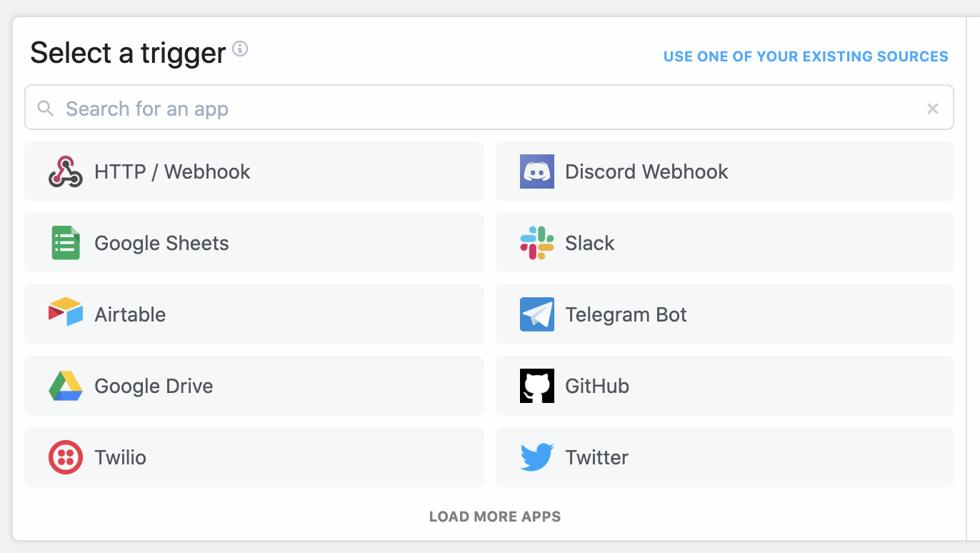This screenshot has height=553, width=980.
Task: Click the search magnifier icon
Action: tap(45, 108)
